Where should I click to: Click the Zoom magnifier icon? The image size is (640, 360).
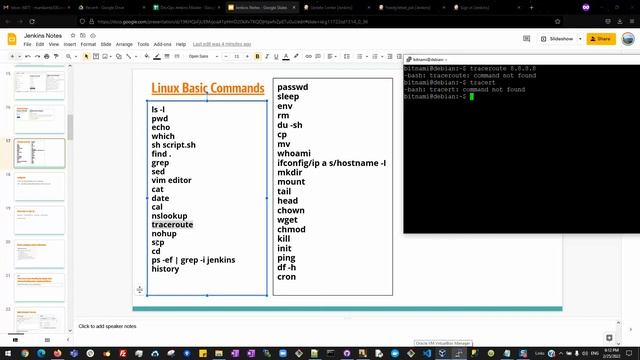(69, 56)
